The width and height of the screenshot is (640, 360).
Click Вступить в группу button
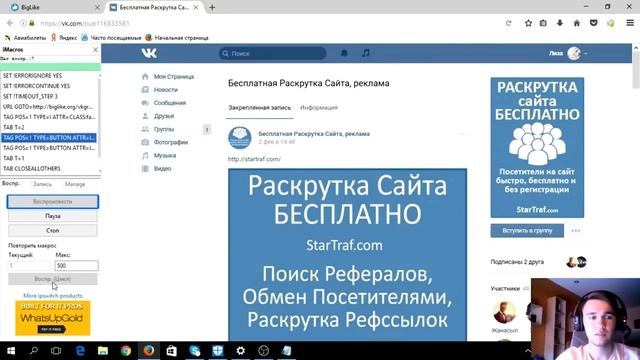click(x=527, y=231)
